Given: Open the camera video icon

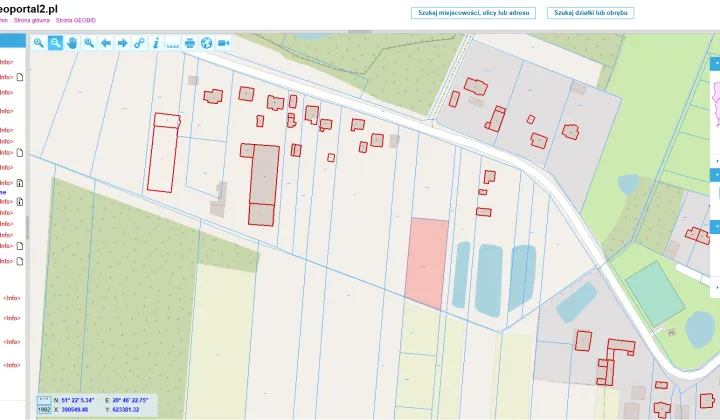Looking at the screenshot, I should click(x=223, y=43).
